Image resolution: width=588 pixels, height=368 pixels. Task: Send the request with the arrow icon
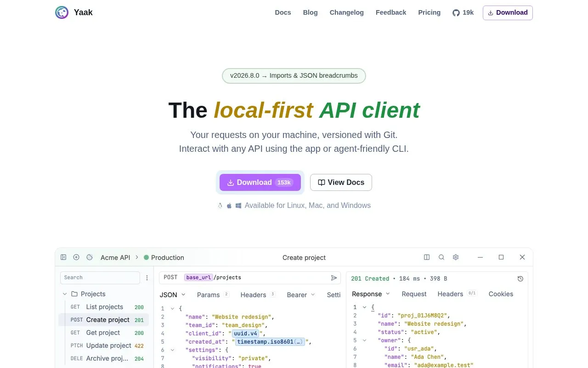coord(334,277)
